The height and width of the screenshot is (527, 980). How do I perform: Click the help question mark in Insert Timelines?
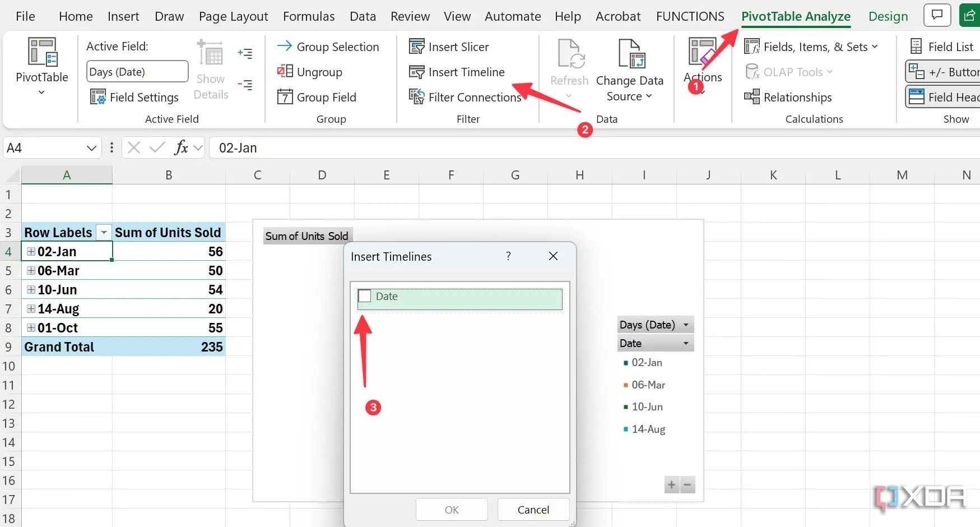(508, 256)
